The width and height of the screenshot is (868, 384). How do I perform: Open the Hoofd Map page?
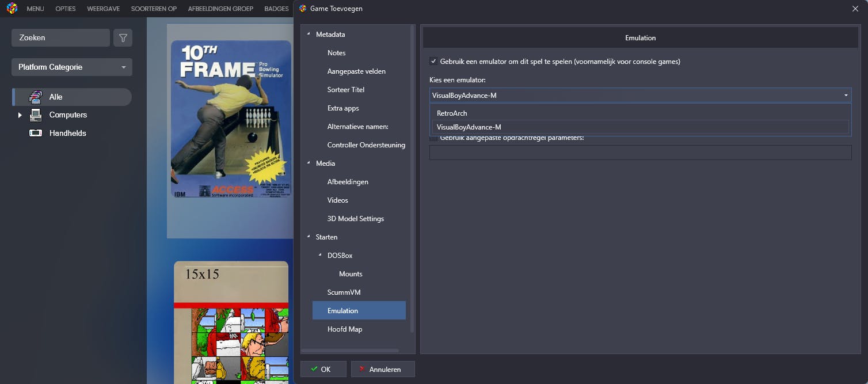[x=344, y=329]
